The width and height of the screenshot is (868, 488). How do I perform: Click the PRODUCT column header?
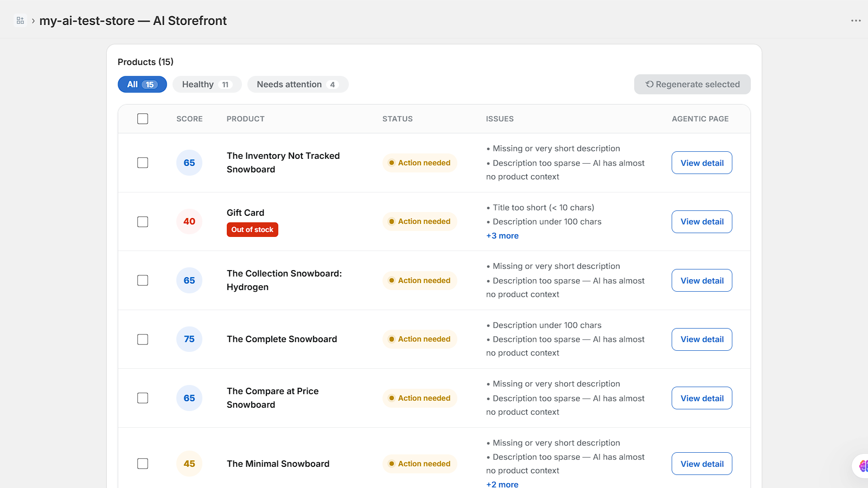[x=246, y=119]
